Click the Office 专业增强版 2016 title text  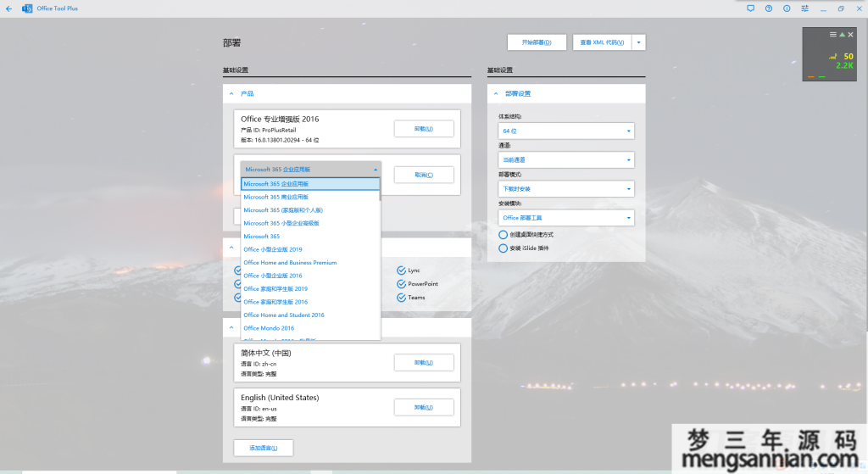click(x=280, y=119)
